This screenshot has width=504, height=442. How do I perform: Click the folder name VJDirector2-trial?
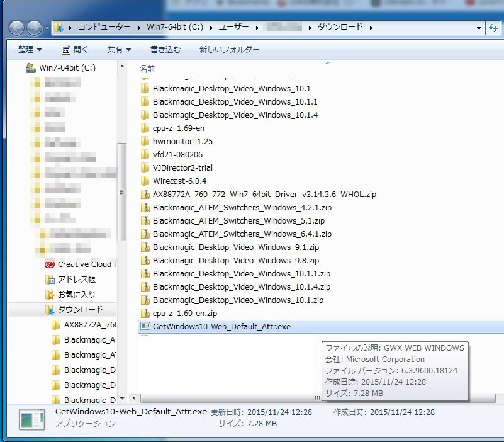pyautogui.click(x=182, y=167)
